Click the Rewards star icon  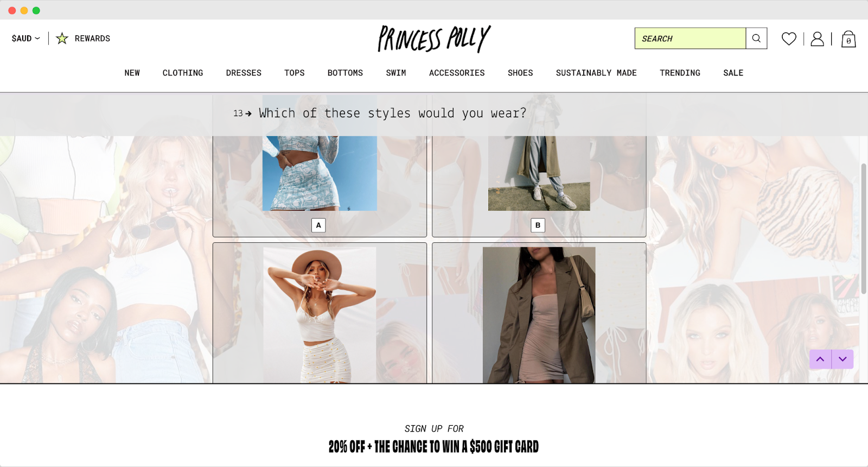62,38
